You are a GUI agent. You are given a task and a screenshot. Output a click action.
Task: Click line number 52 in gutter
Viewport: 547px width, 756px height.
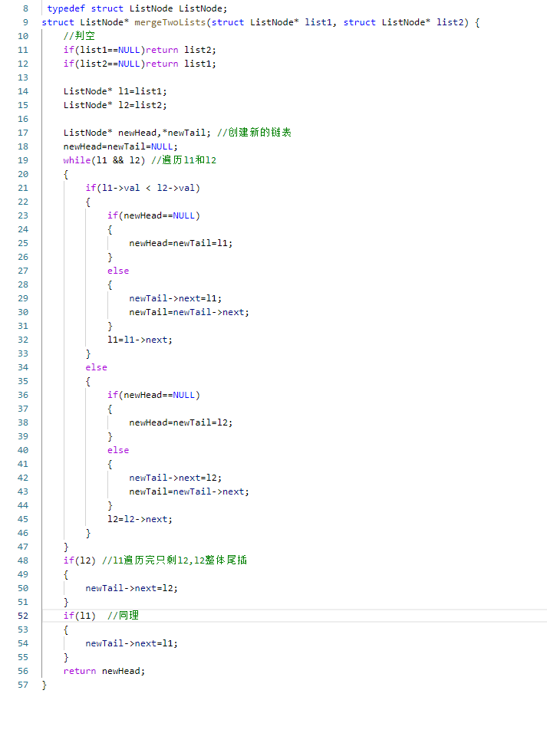pyautogui.click(x=23, y=616)
